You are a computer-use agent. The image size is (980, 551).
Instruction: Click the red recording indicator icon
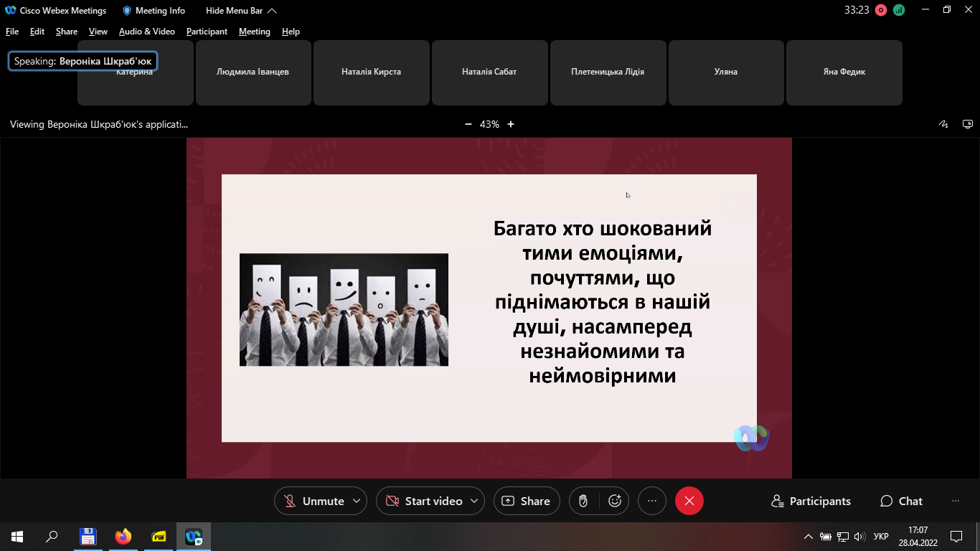881,10
